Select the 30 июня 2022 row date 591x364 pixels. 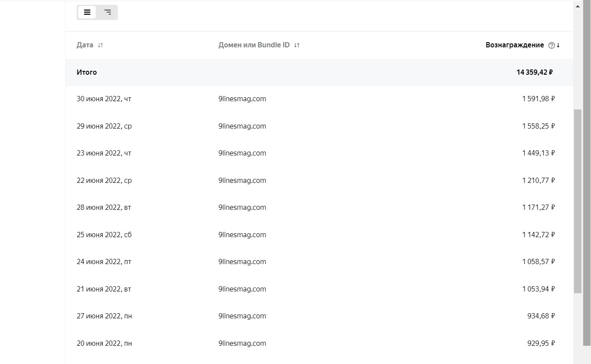tap(104, 99)
